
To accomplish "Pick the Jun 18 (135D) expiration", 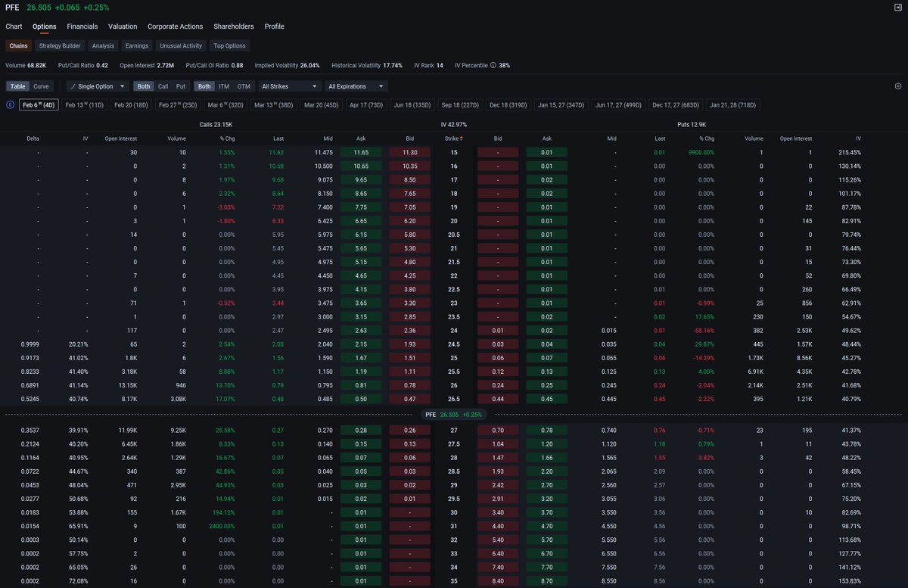I will (412, 105).
